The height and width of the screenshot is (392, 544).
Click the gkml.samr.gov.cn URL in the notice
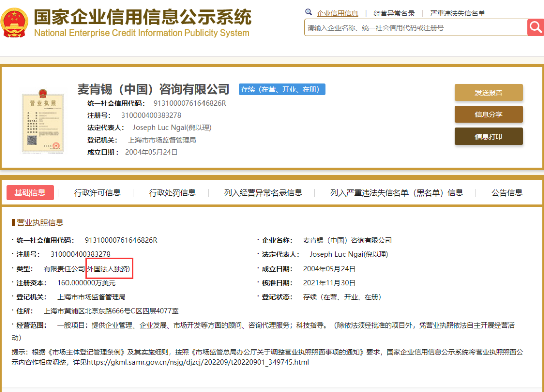pyautogui.click(x=198, y=362)
